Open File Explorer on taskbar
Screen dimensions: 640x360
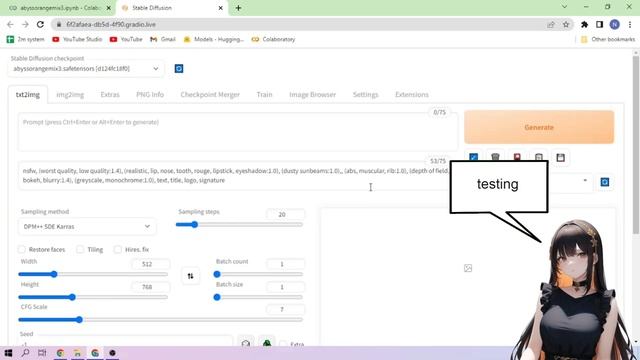click(x=78, y=353)
